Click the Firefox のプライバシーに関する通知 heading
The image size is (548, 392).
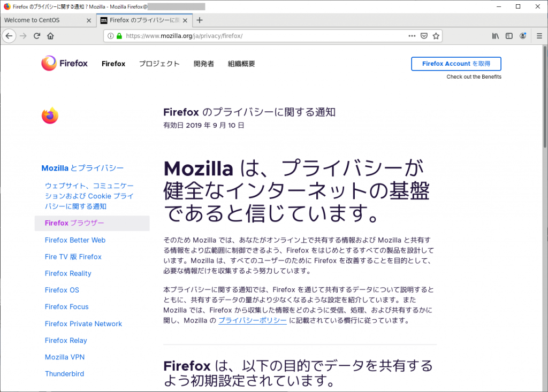[249, 112]
